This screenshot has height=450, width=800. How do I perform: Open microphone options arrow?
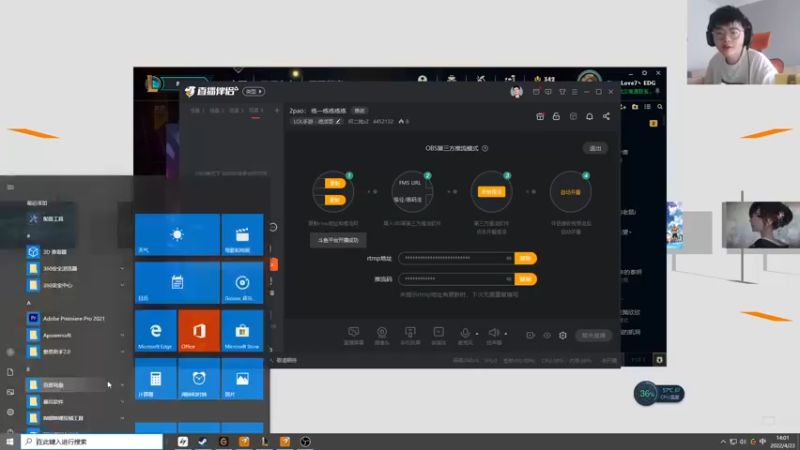pos(477,334)
